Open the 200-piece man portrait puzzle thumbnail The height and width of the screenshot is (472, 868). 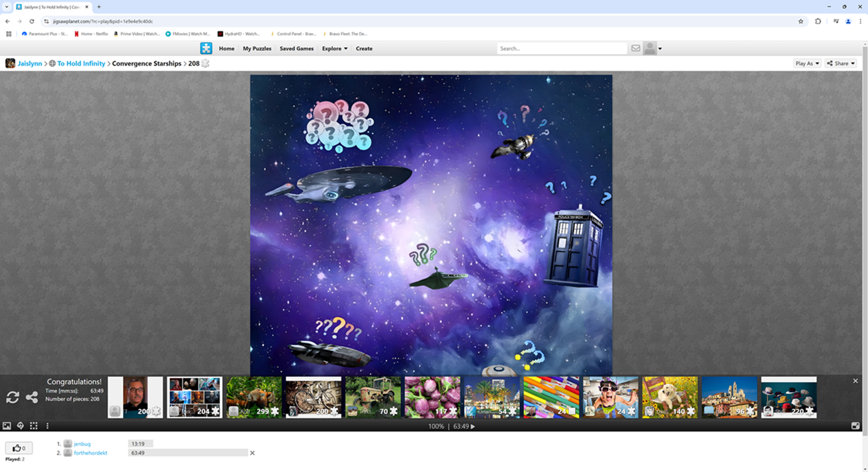(135, 397)
